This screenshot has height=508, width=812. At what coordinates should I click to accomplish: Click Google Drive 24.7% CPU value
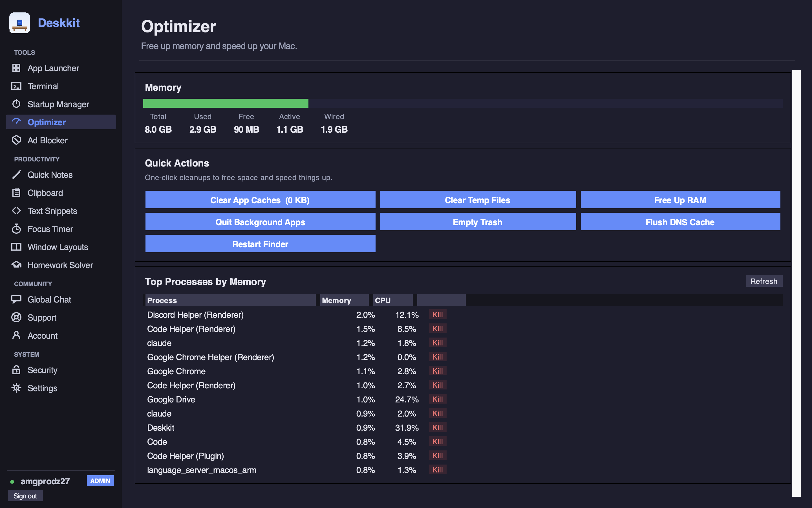pyautogui.click(x=406, y=399)
